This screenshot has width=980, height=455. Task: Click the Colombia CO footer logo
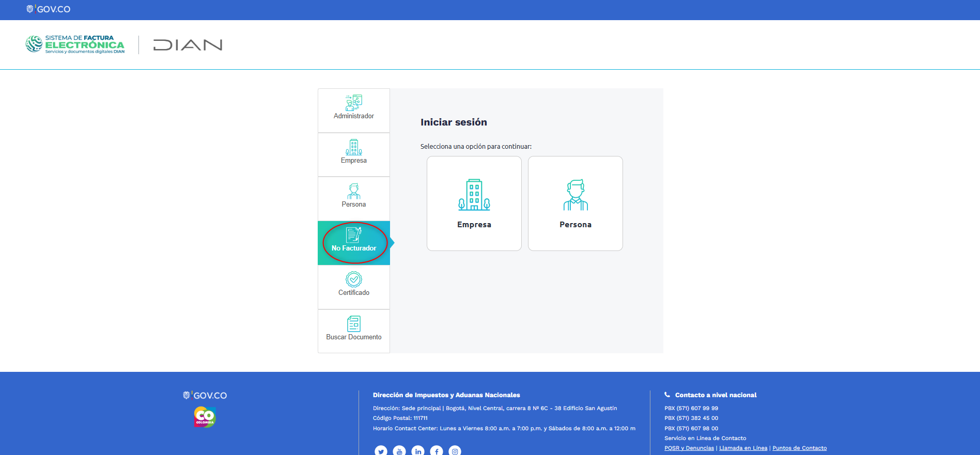pyautogui.click(x=205, y=417)
